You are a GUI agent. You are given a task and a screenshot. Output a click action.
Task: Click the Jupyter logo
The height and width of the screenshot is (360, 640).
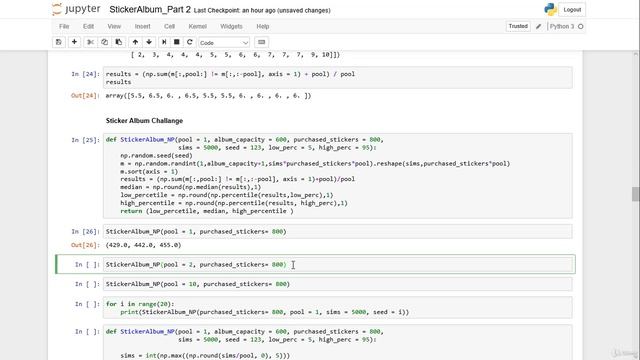(76, 9)
